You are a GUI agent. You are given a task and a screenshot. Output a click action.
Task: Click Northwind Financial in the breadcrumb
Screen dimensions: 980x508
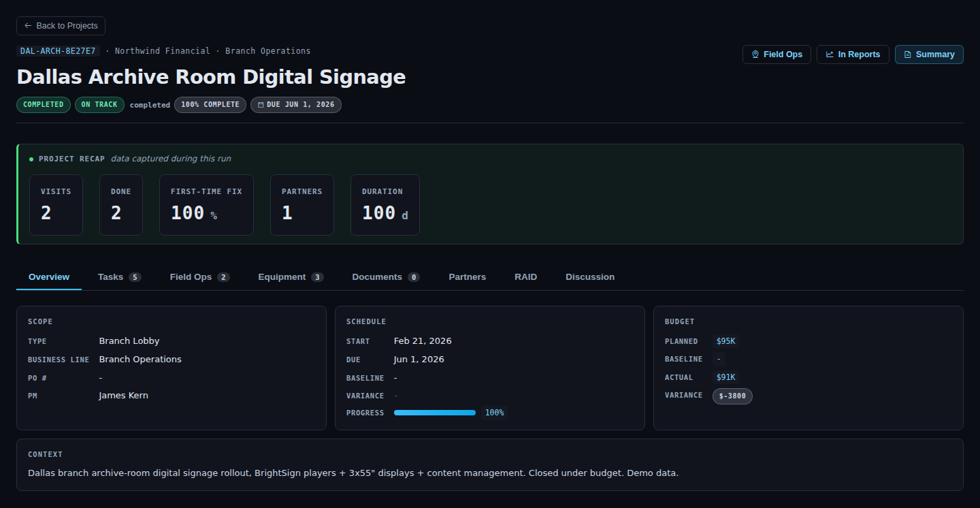pyautogui.click(x=162, y=51)
